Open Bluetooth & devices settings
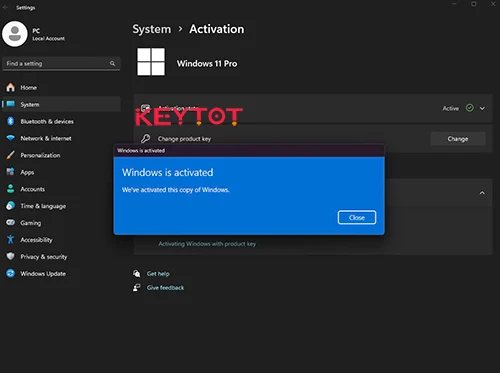This screenshot has width=500, height=373. pos(61,121)
